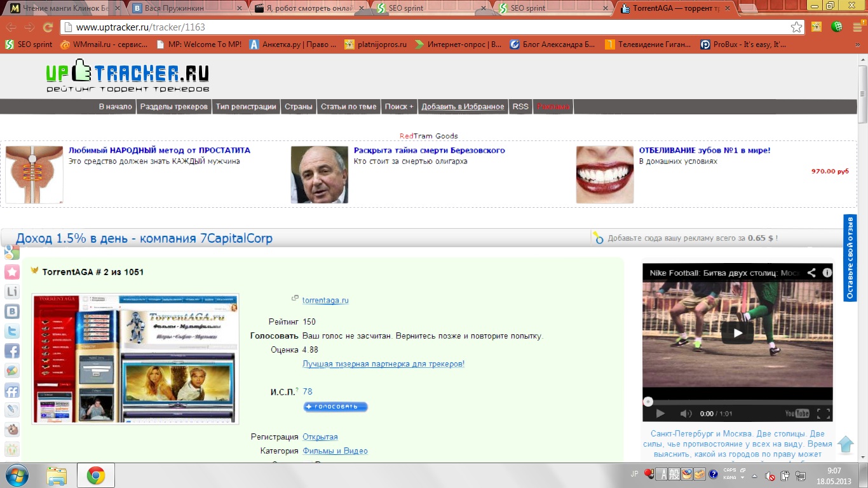Switch to the 'Чтение манги Клинок' tab
868x488 pixels.
coord(66,8)
